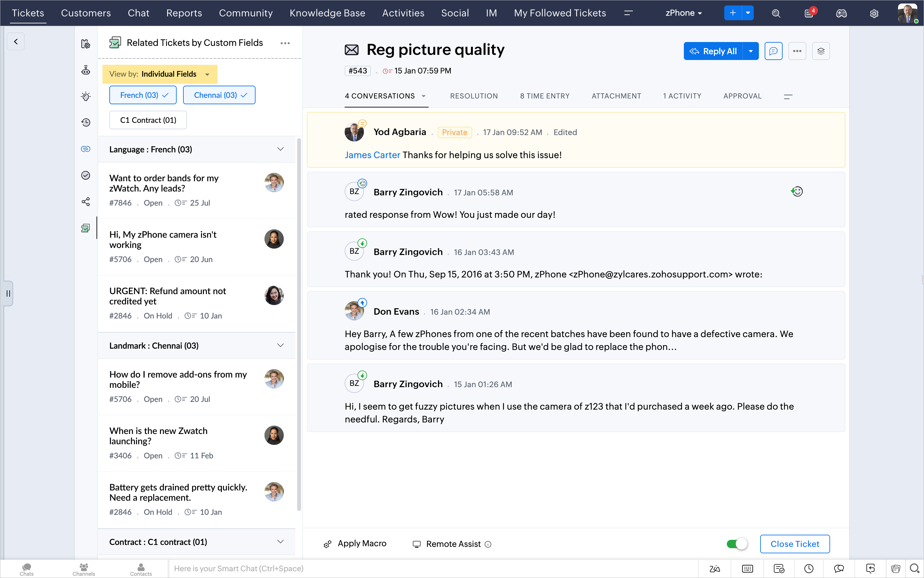
Task: Open ticket When is the new Zwatch launching?
Action: click(x=197, y=443)
